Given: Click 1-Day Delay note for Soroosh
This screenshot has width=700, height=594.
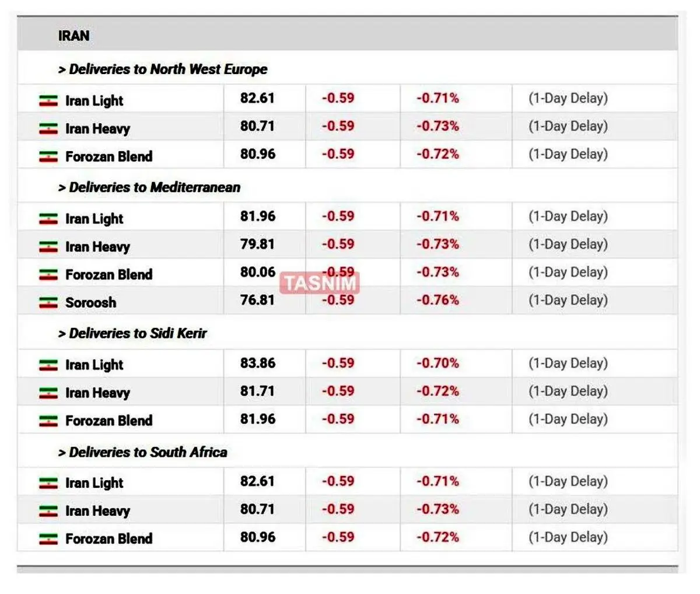Looking at the screenshot, I should point(568,300).
